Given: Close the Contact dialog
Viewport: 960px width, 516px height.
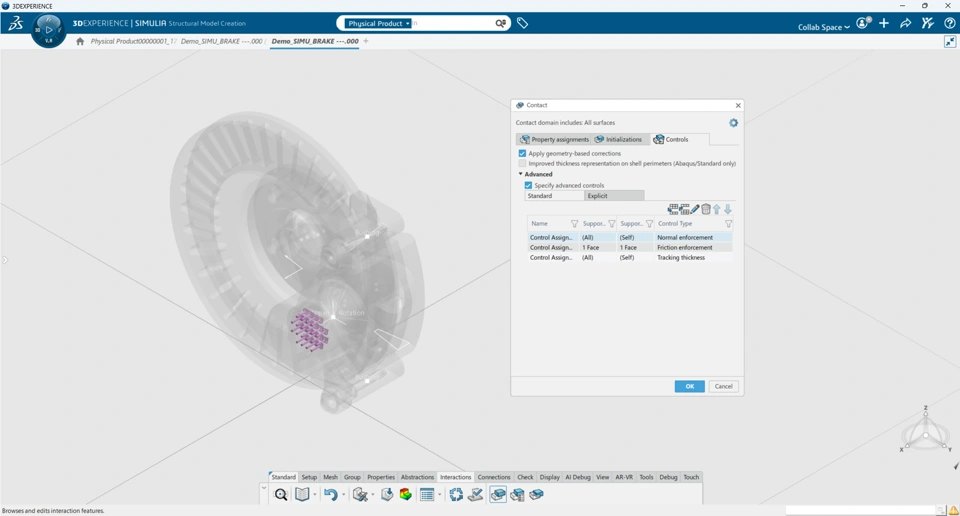Looking at the screenshot, I should pyautogui.click(x=738, y=105).
